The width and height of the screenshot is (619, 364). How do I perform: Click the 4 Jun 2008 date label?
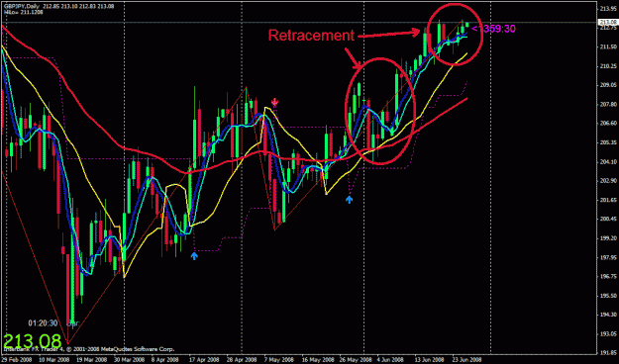[389, 360]
